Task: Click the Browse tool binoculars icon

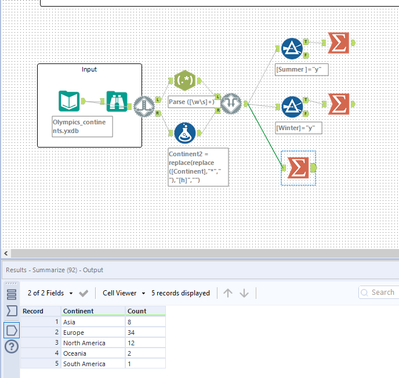Action: (117, 101)
